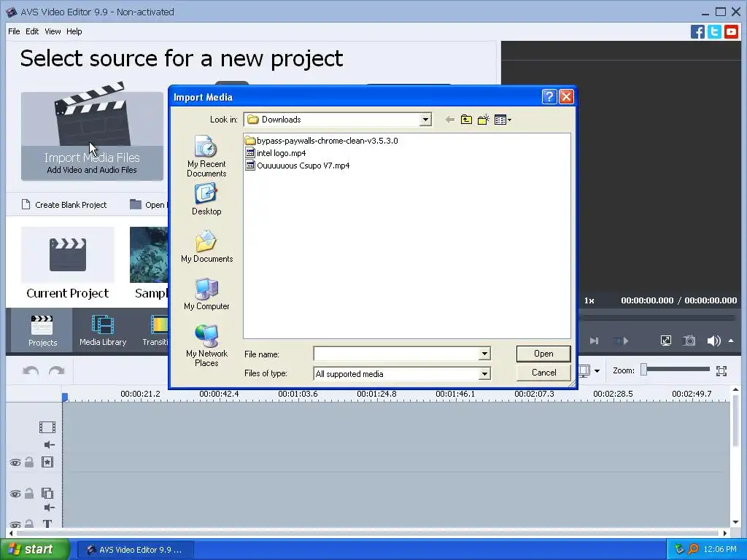Click the system tray clock
Image resolution: width=747 pixels, height=560 pixels.
point(720,549)
